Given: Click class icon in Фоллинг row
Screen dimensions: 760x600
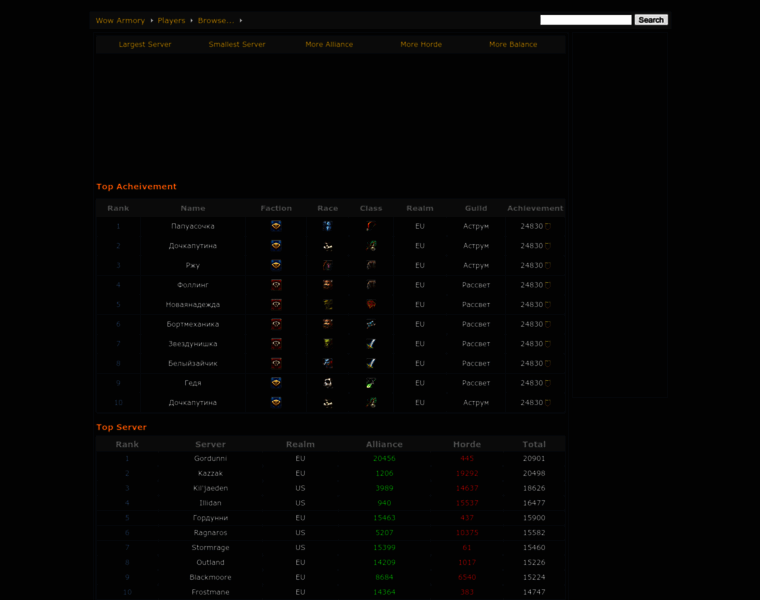Looking at the screenshot, I should (371, 285).
